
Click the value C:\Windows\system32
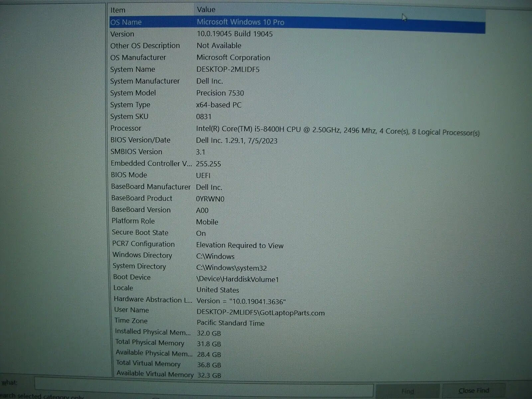pyautogui.click(x=231, y=268)
